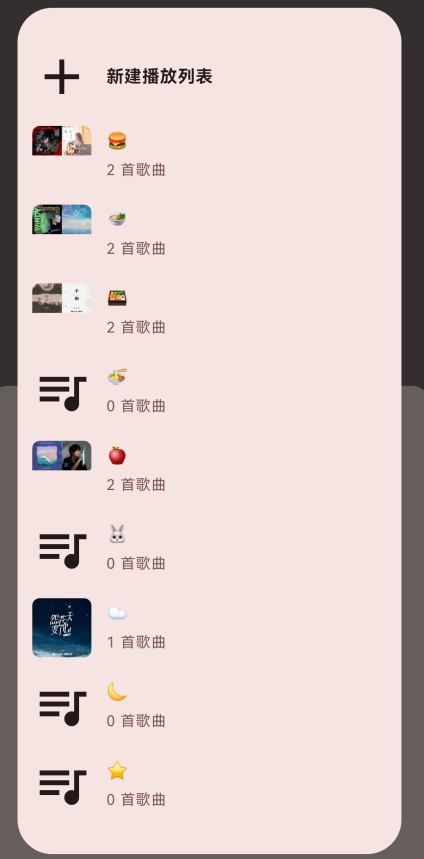Open the cloud emoji playlist
The width and height of the screenshot is (424, 859).
click(209, 628)
